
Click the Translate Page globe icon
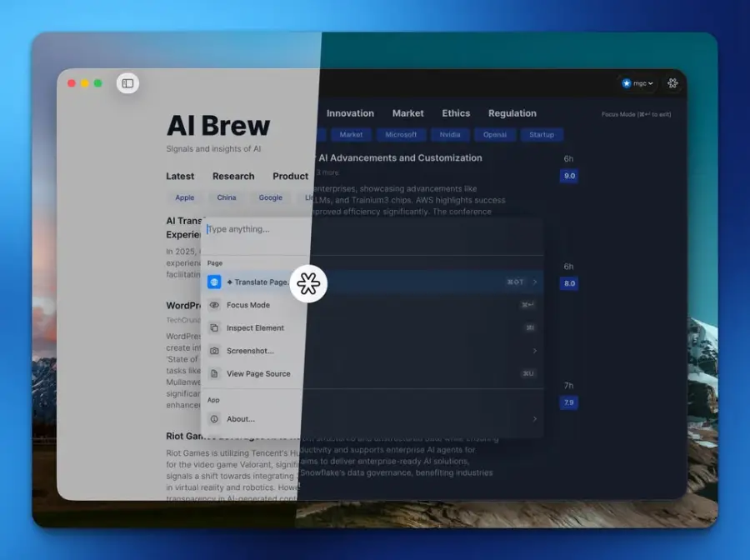214,282
